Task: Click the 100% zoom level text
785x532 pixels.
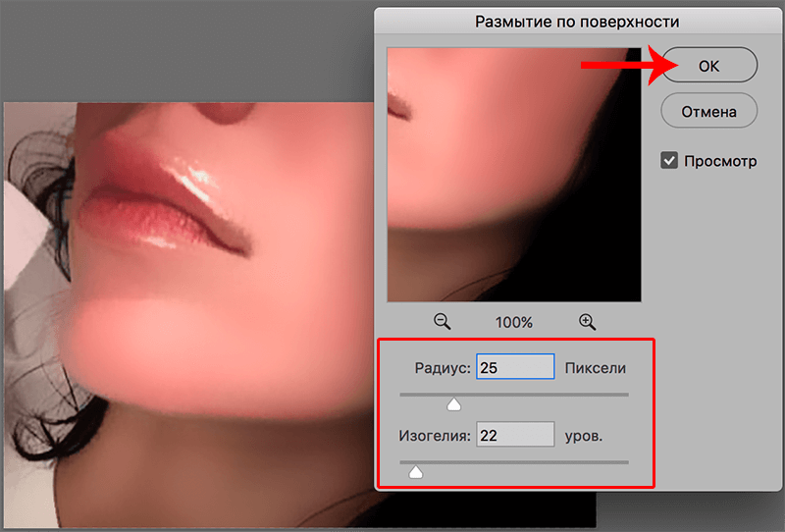Action: point(514,322)
